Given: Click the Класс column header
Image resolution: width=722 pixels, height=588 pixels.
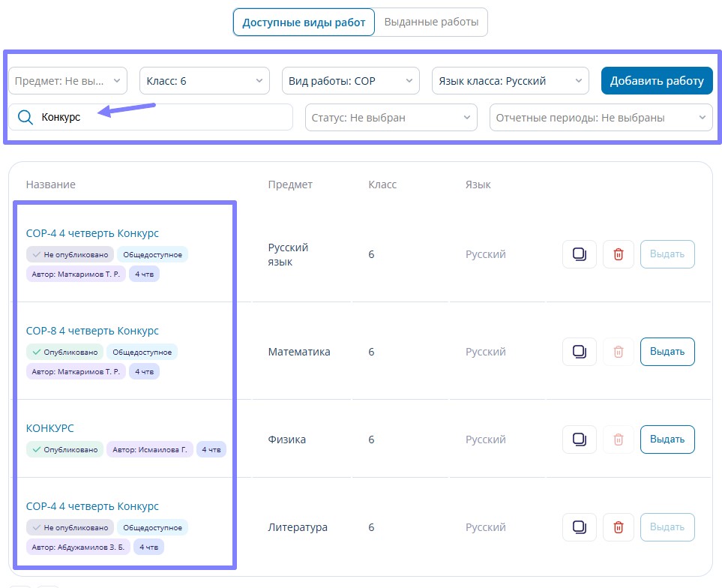Looking at the screenshot, I should pyautogui.click(x=382, y=184).
